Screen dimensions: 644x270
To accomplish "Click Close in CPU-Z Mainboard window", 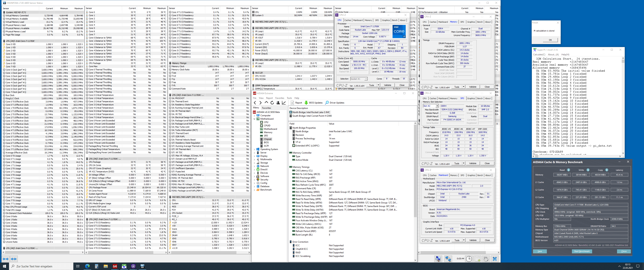I will [x=487, y=240].
